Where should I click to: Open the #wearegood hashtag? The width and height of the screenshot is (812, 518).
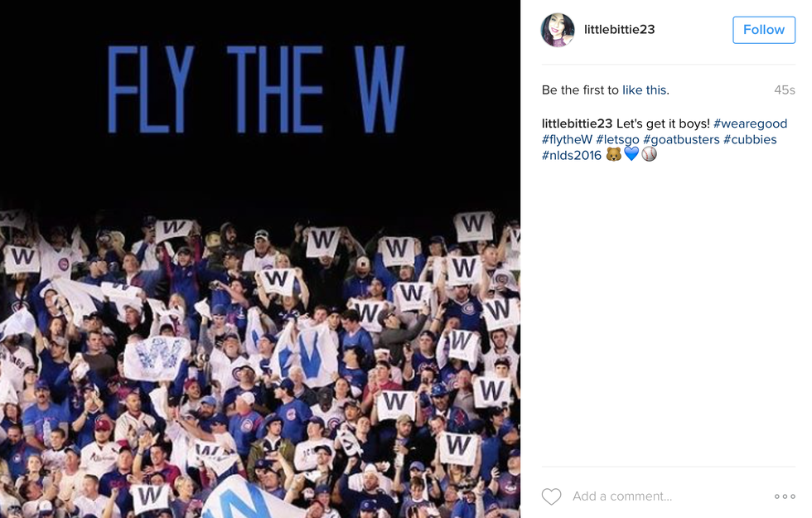[x=750, y=123]
